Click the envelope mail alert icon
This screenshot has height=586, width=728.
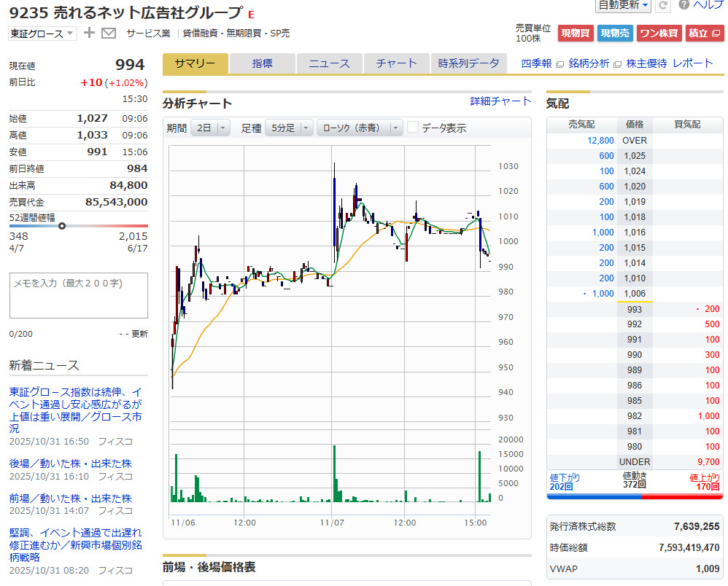(109, 33)
